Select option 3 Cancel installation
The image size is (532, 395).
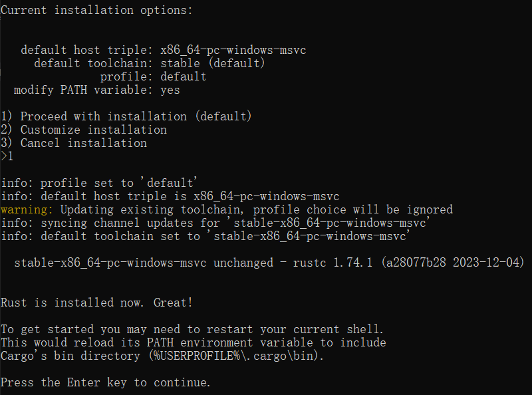click(x=74, y=143)
